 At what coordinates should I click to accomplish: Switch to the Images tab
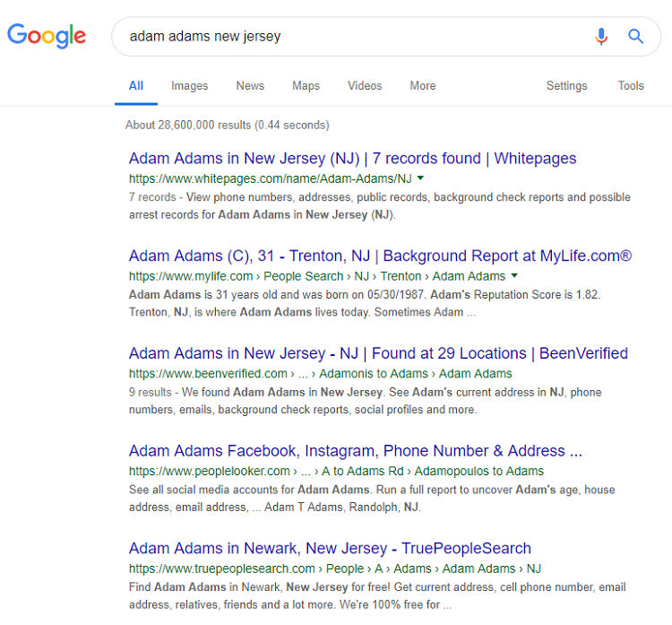(x=189, y=86)
